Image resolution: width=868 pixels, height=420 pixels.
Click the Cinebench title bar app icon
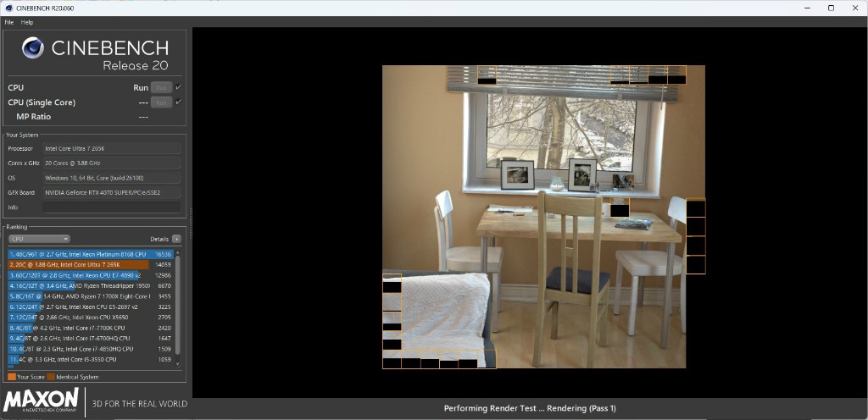8,8
